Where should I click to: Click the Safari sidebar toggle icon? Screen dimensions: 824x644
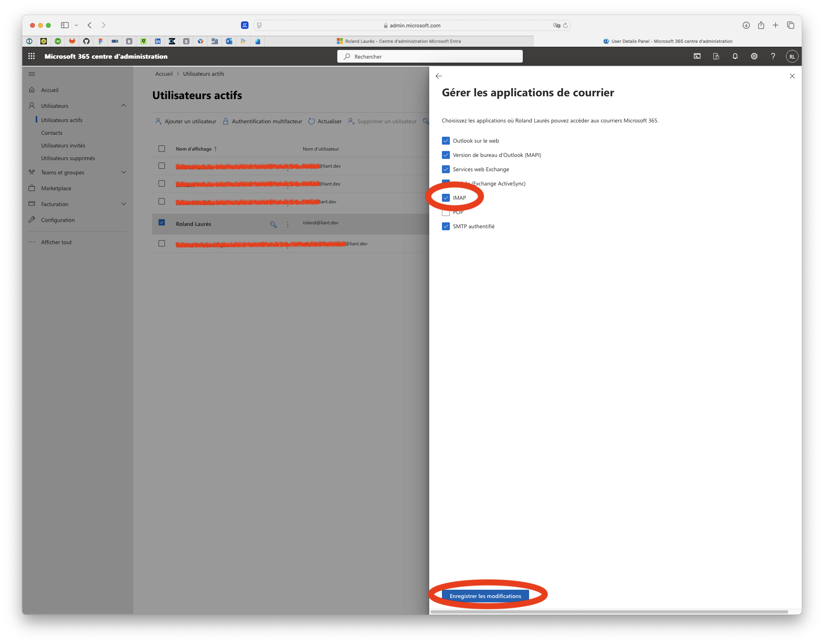(x=65, y=25)
